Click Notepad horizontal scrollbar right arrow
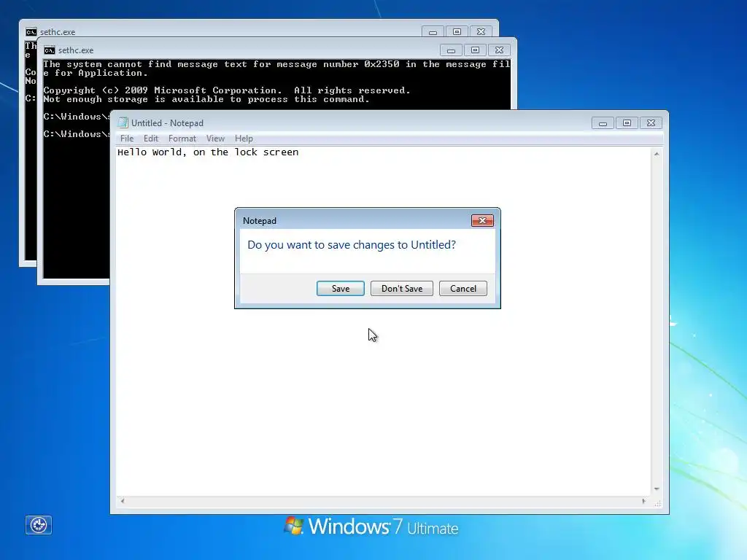This screenshot has width=747, height=560. click(x=644, y=501)
